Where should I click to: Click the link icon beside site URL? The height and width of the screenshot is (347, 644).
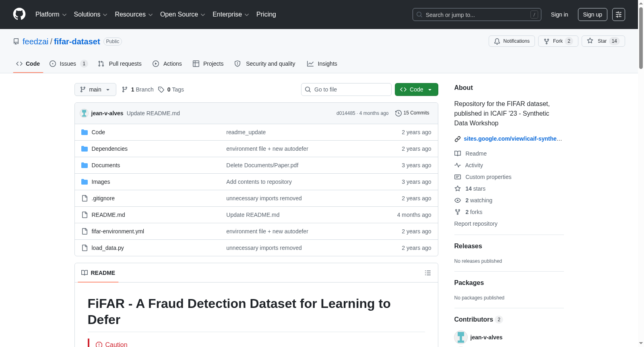[x=458, y=139]
